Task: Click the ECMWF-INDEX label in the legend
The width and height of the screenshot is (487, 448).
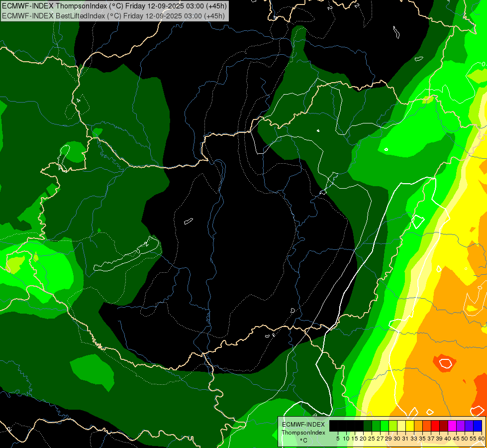Action: 303,425
